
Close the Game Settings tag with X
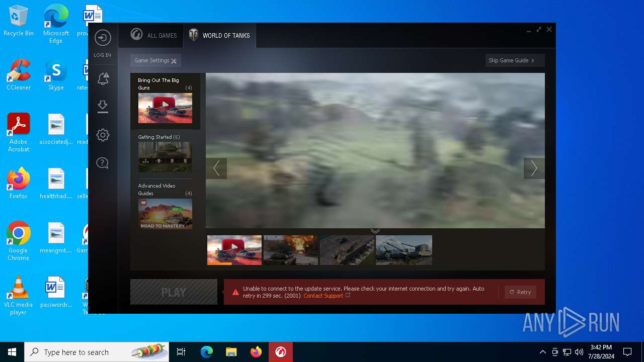[x=174, y=61]
